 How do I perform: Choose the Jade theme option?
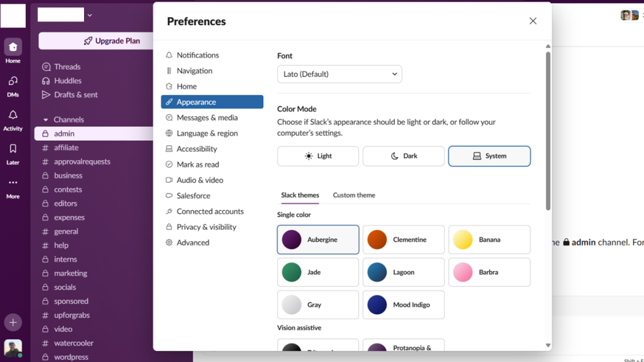(x=318, y=272)
